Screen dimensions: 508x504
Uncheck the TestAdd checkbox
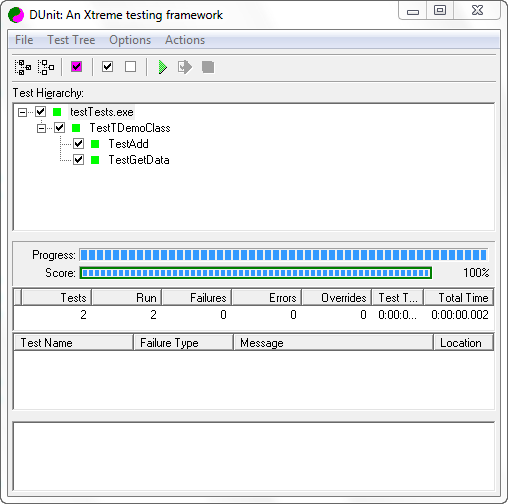(79, 144)
